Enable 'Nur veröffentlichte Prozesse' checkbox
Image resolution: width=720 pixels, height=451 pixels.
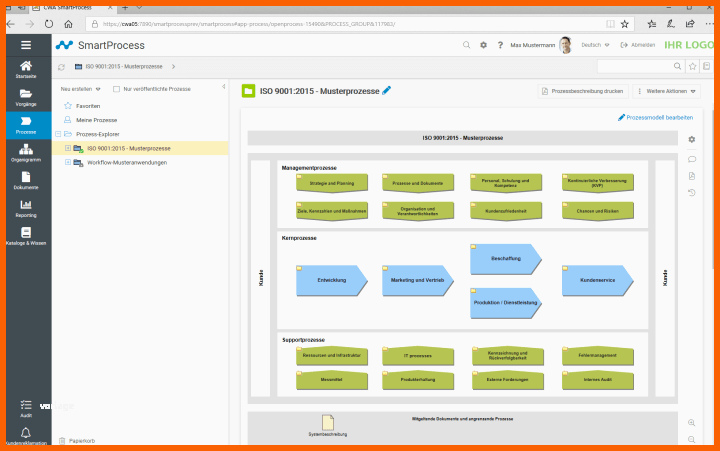[116, 89]
